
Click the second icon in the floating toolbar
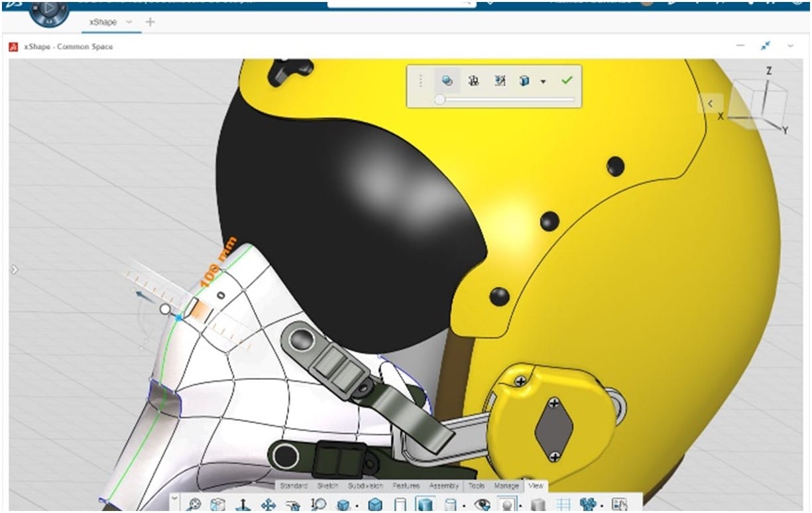[473, 81]
